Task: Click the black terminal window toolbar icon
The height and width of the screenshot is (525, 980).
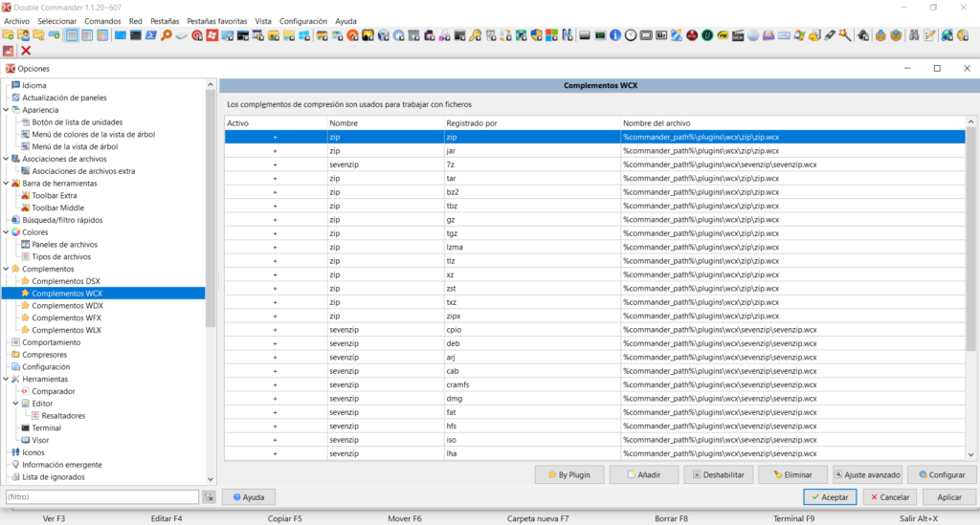Action: (x=136, y=35)
